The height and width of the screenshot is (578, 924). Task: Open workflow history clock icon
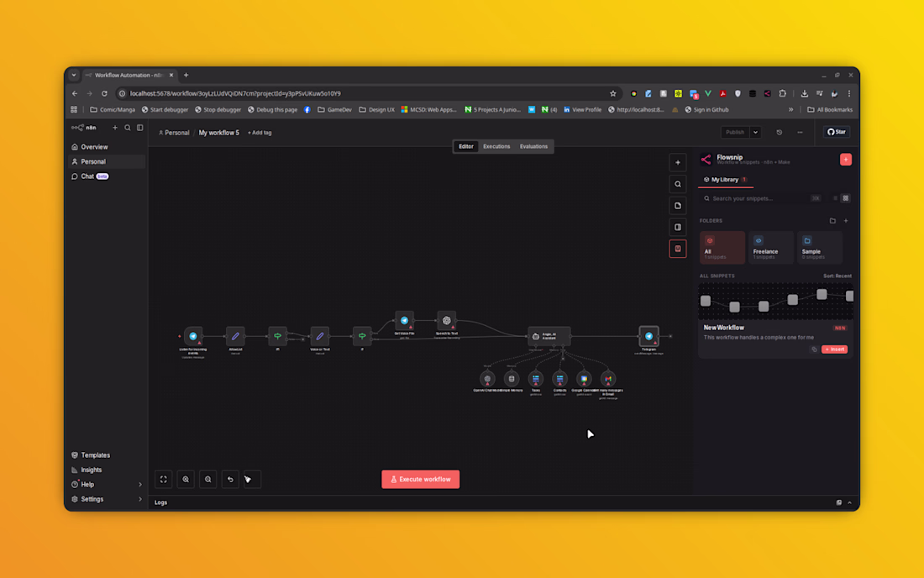coord(779,133)
